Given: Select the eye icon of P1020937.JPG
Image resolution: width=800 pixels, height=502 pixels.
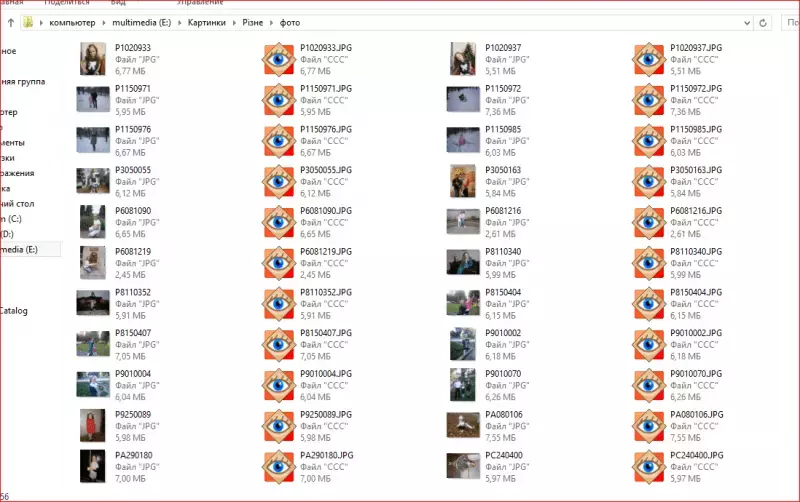Looking at the screenshot, I should pos(649,59).
